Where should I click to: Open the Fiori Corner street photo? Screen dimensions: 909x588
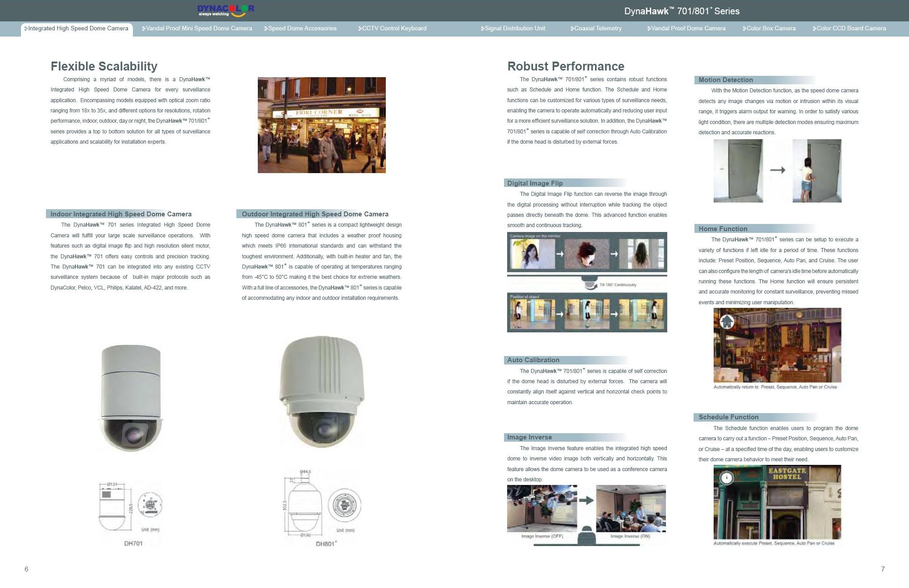coord(322,125)
